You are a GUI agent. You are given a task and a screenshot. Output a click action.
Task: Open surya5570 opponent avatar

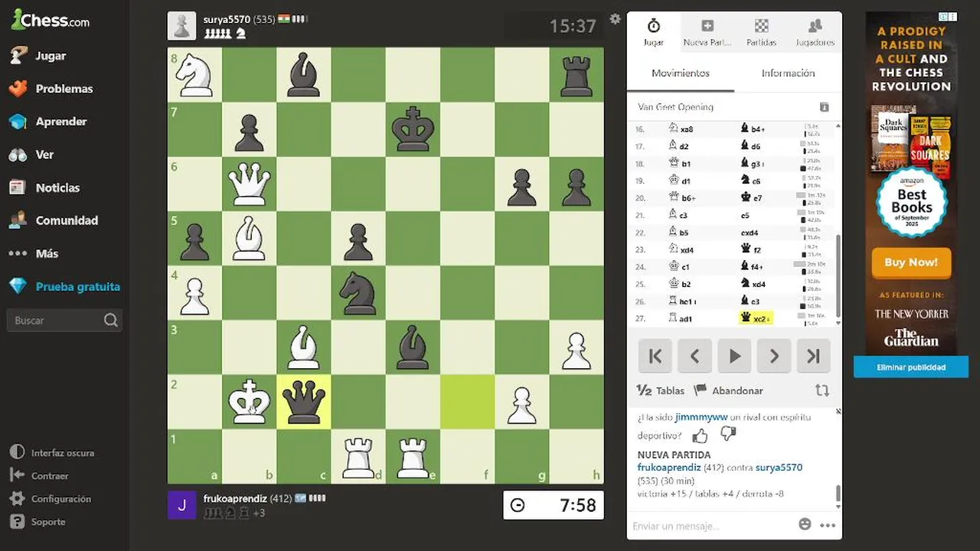click(x=181, y=25)
